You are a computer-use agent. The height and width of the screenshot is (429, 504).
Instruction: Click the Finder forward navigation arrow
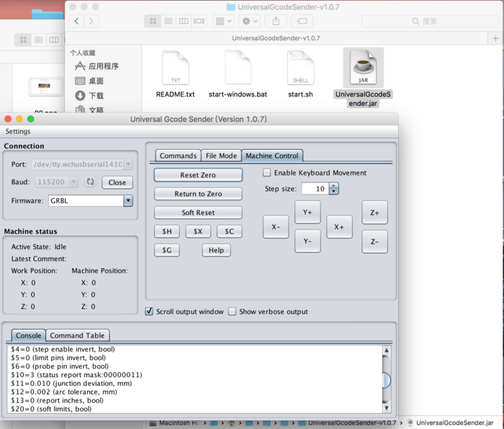click(x=91, y=21)
